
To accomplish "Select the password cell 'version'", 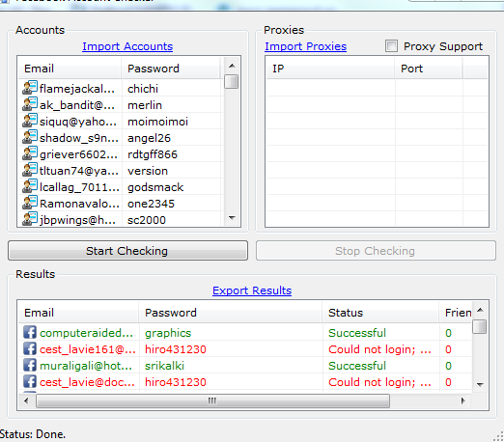I will tap(148, 171).
